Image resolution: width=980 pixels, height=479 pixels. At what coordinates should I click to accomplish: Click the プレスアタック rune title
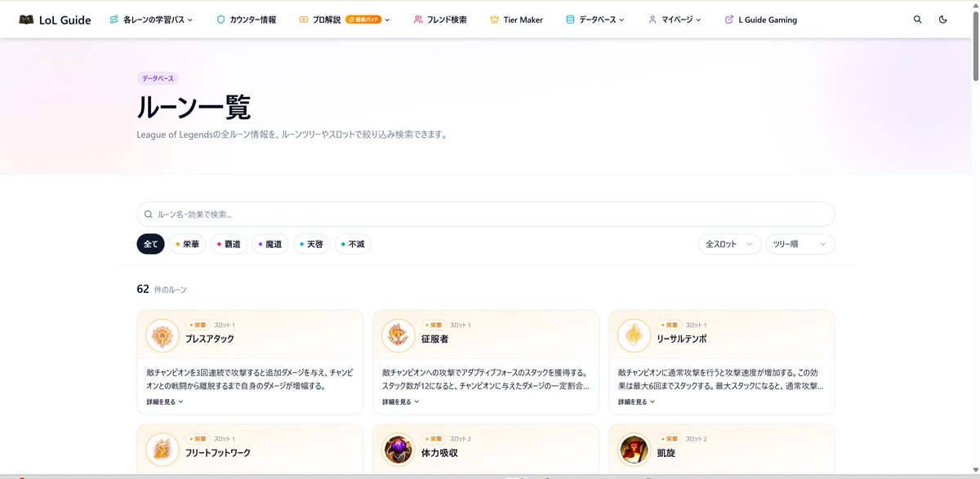209,339
